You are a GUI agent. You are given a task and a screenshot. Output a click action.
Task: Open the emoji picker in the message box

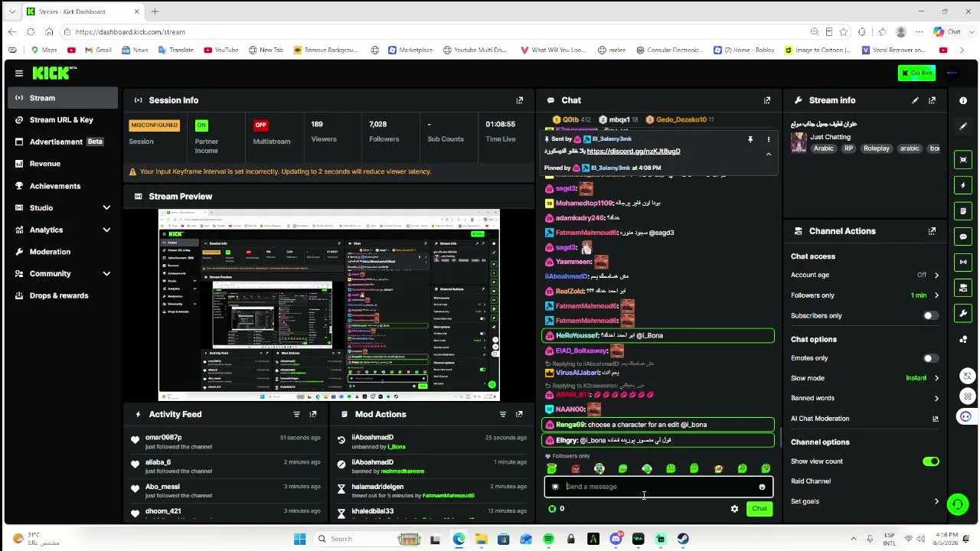(762, 487)
